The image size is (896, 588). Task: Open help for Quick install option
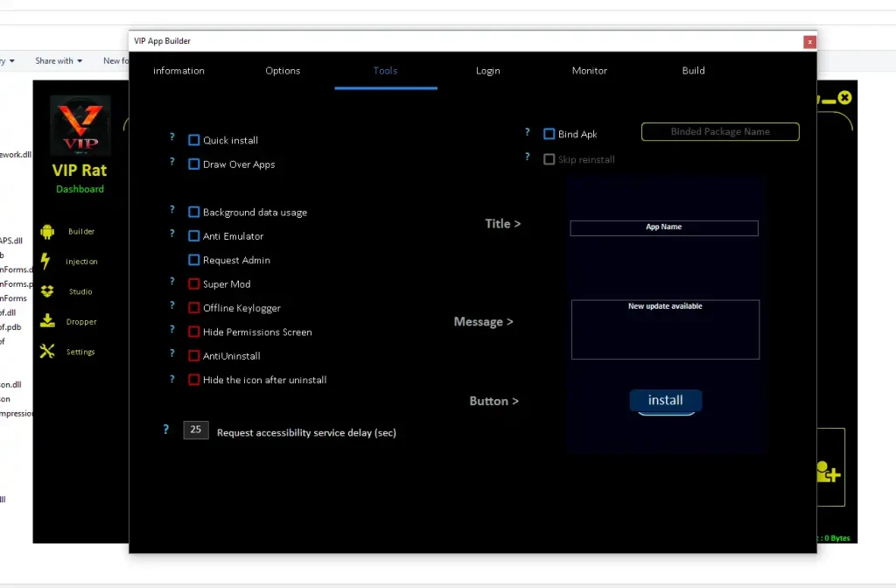pos(171,137)
